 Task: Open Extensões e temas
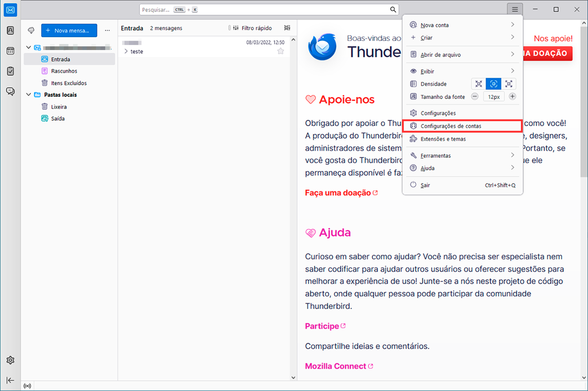(x=462, y=139)
